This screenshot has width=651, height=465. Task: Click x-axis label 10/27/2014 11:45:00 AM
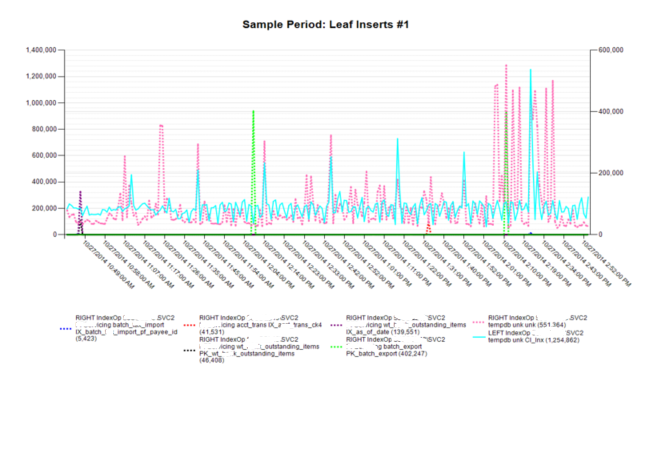[x=229, y=263]
